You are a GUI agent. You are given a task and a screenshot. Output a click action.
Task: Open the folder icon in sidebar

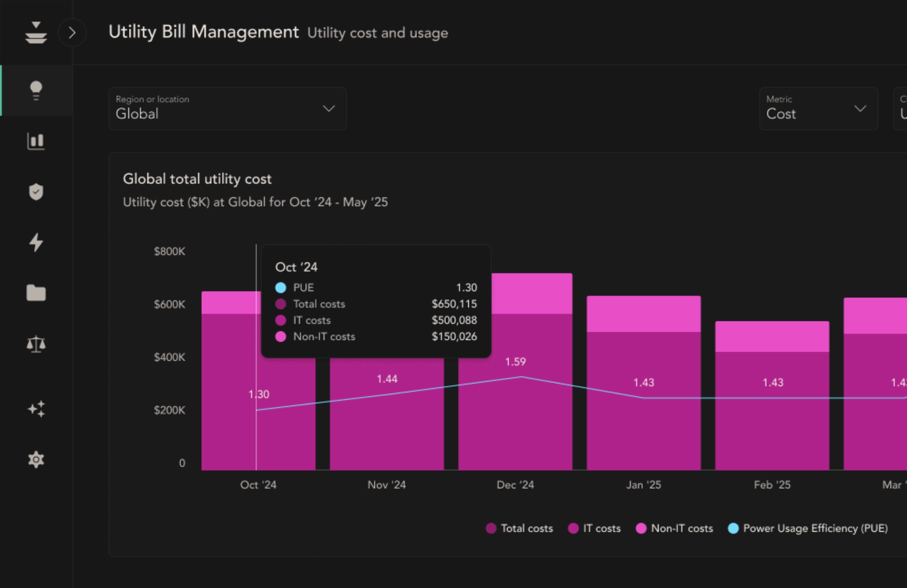[36, 293]
